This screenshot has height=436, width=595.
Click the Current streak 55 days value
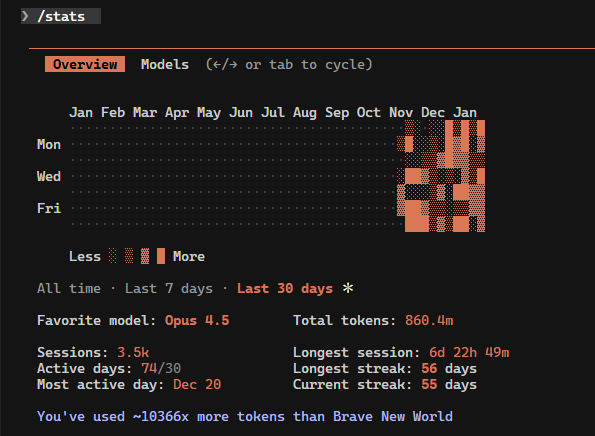(x=449, y=384)
